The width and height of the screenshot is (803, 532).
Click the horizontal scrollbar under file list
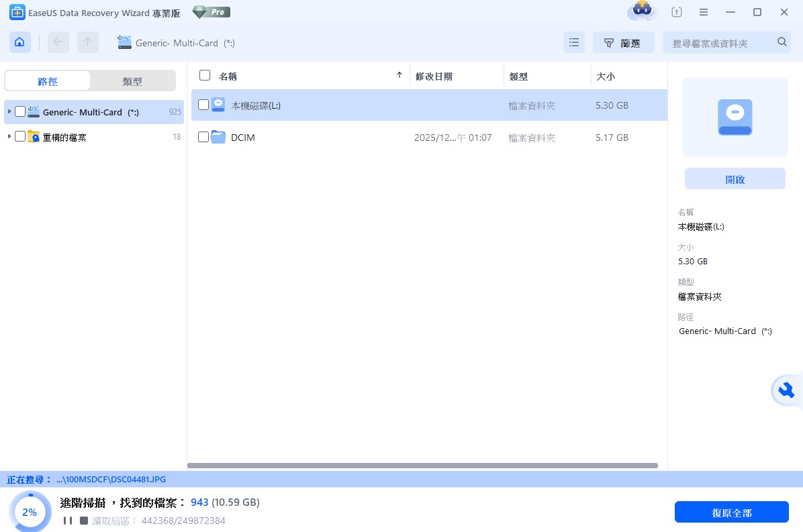(422, 466)
